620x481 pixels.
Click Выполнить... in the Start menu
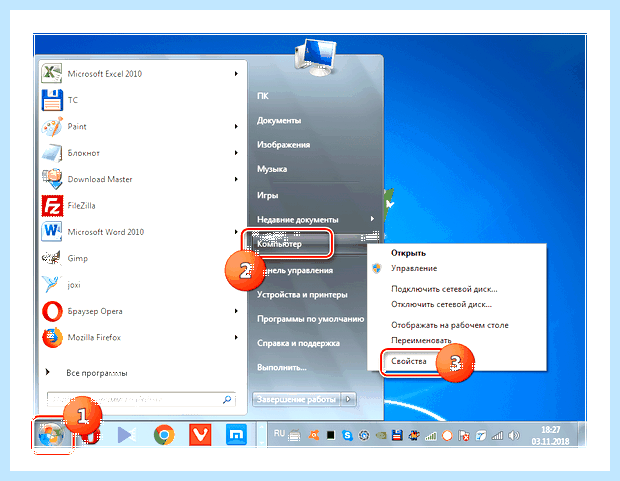pyautogui.click(x=282, y=367)
